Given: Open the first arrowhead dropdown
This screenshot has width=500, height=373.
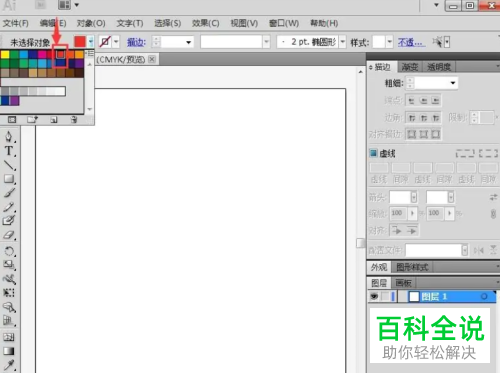Looking at the screenshot, I should click(414, 197).
